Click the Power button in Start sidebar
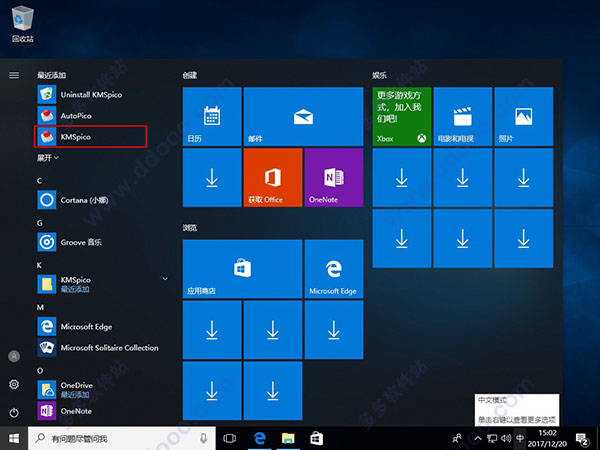This screenshot has width=600, height=450. [14, 412]
